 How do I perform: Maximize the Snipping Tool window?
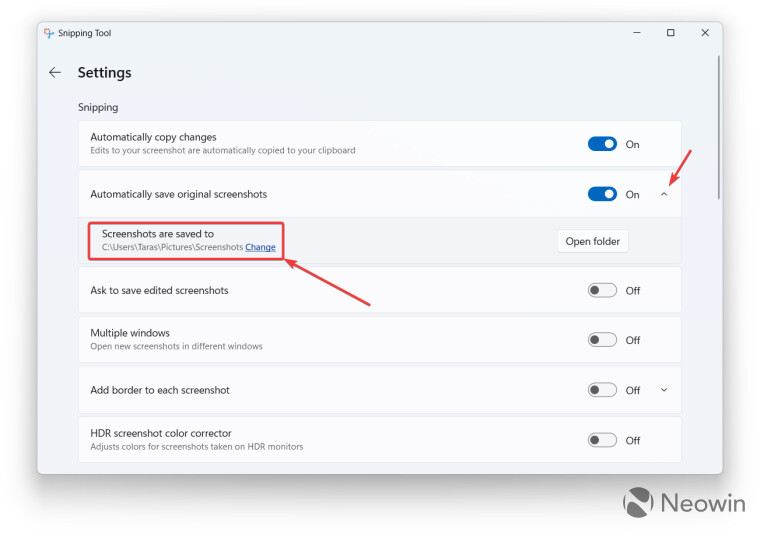click(671, 33)
